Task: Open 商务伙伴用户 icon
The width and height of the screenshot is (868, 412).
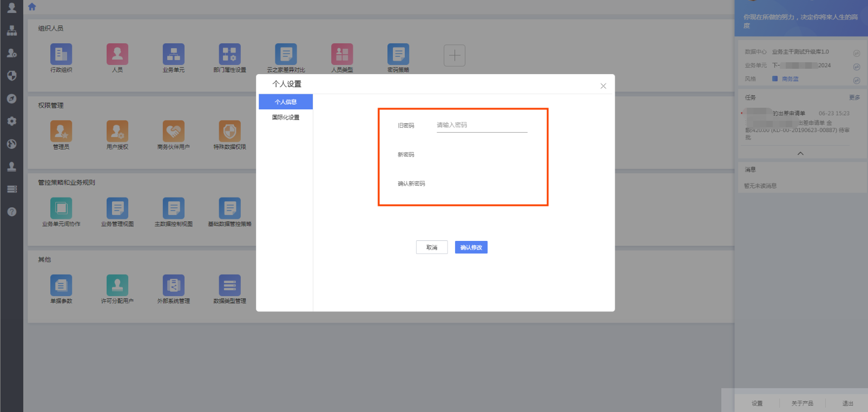Action: point(174,131)
